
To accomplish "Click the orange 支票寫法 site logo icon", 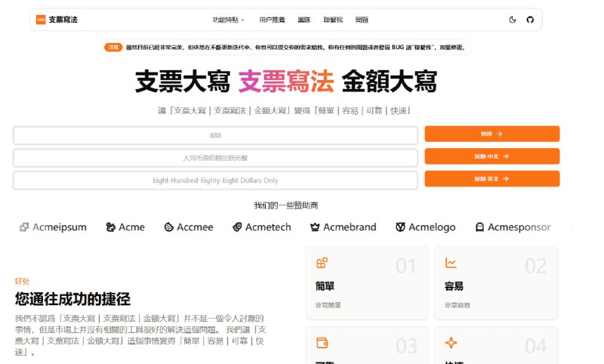I will pos(41,20).
